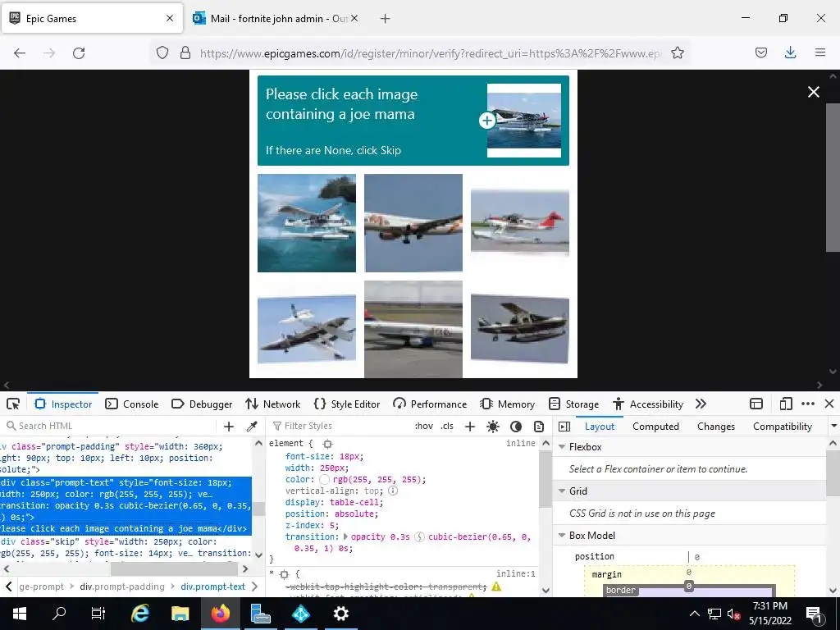Open the Accessibility devtools tab

click(x=648, y=404)
